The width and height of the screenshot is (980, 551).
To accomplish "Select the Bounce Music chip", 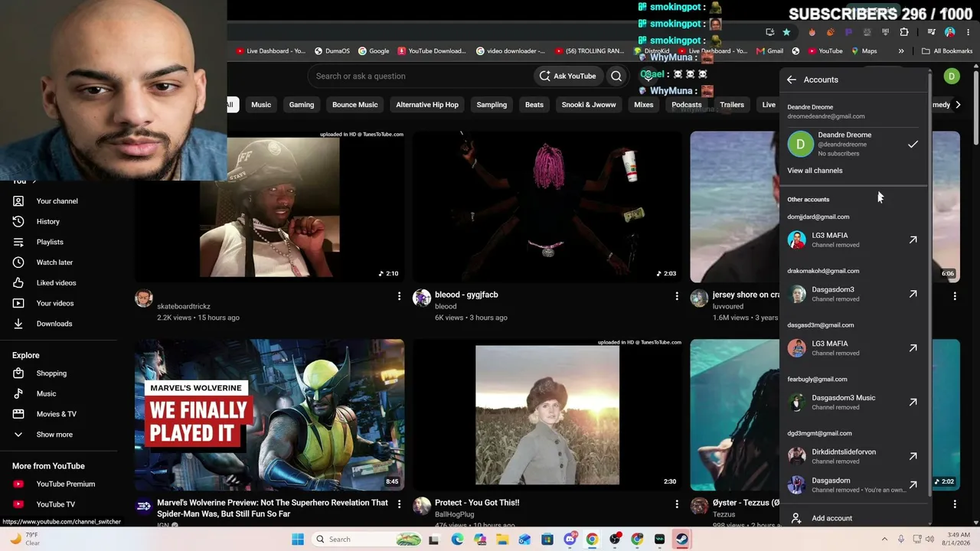I will tap(355, 105).
